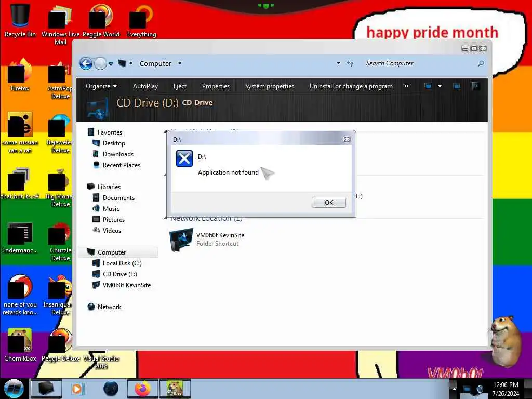
Task: Click Uninstall or change a program
Action: point(351,86)
